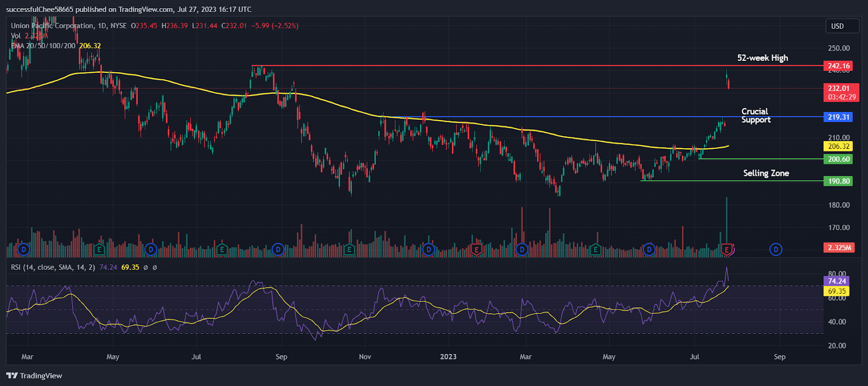The image size is (868, 386).
Task: Select the 190.80 green price label
Action: (839, 181)
